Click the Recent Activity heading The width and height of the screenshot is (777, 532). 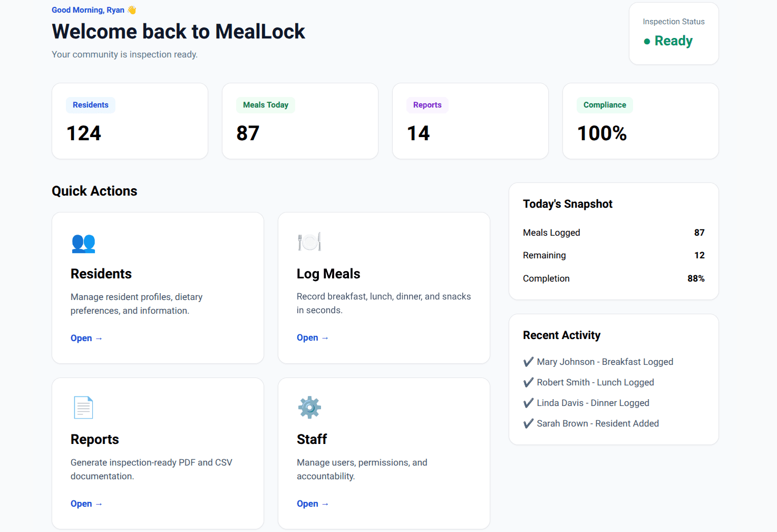(x=562, y=335)
